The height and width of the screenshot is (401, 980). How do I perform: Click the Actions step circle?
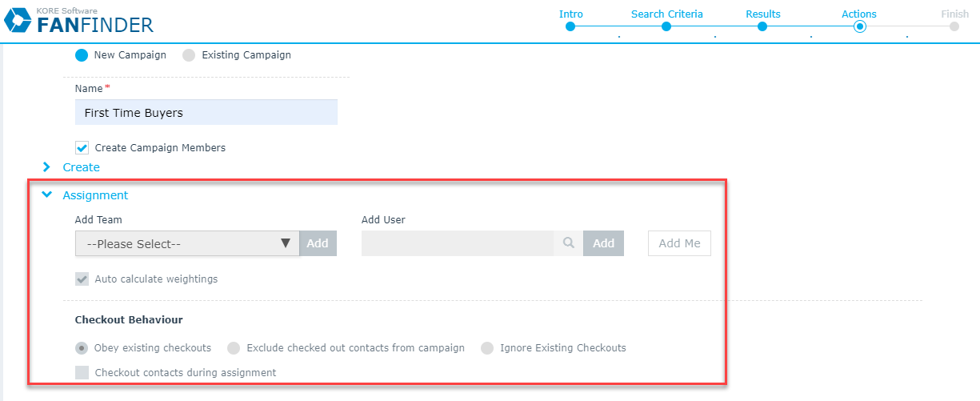click(859, 26)
